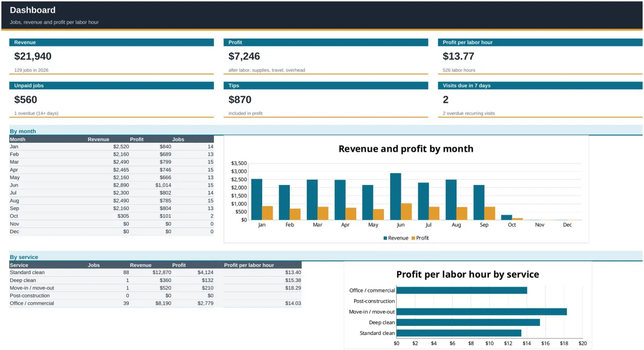The height and width of the screenshot is (350, 644).
Task: Select the Feb profit cell $689
Action: pos(166,154)
